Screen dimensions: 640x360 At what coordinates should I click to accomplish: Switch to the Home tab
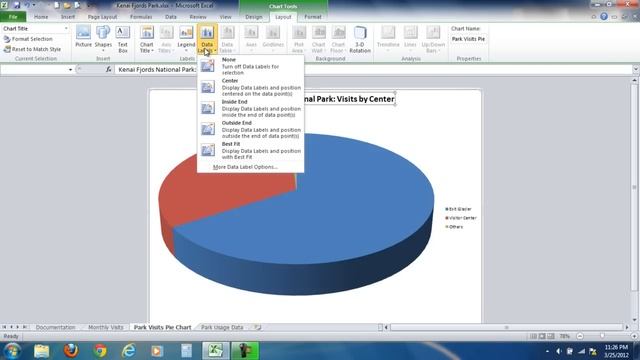point(41,17)
